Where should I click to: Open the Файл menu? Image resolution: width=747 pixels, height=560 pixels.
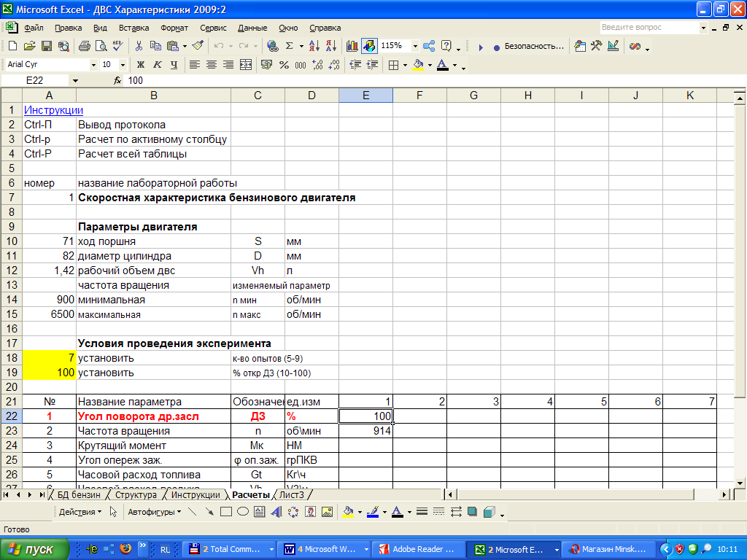point(34,28)
